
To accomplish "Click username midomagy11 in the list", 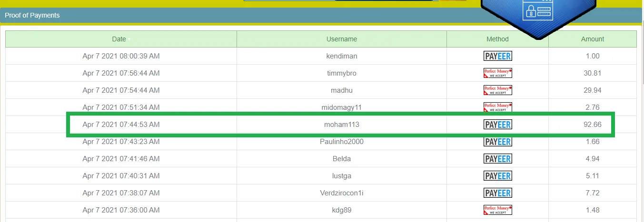I will point(341,107).
